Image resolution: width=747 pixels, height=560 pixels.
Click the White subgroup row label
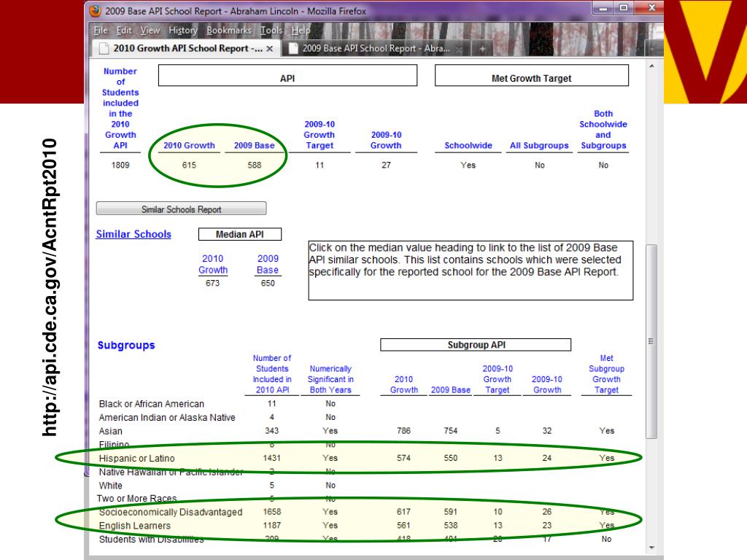click(111, 486)
